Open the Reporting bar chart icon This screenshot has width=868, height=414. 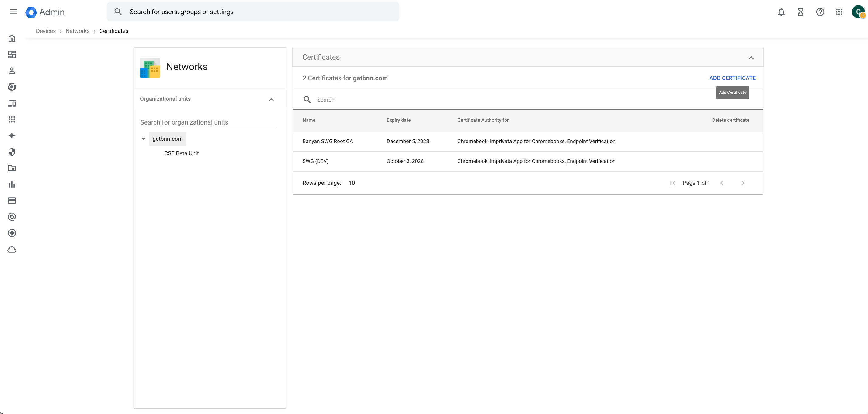click(12, 184)
